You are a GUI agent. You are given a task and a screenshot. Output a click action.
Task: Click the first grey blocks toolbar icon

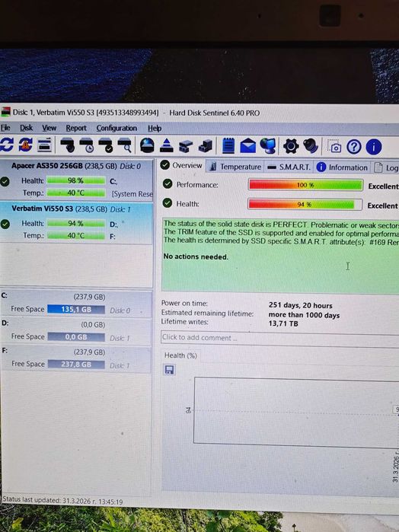(x=185, y=146)
